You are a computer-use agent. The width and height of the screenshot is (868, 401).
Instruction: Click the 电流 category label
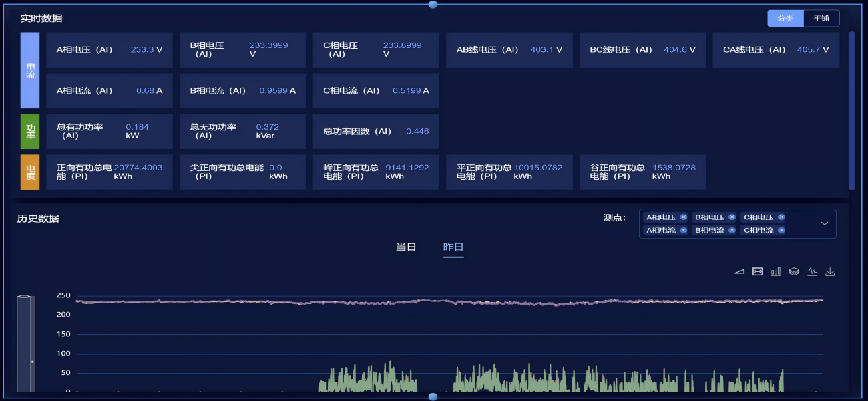[x=30, y=70]
